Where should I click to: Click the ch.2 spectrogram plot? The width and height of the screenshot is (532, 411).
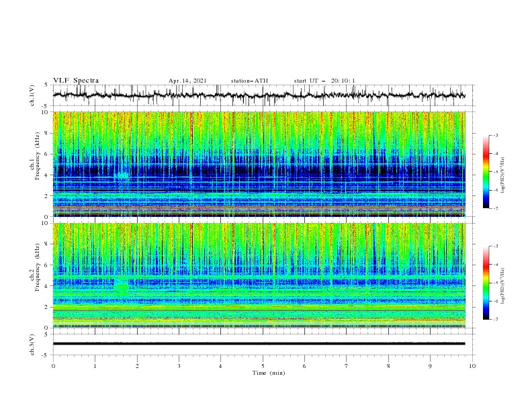click(259, 275)
